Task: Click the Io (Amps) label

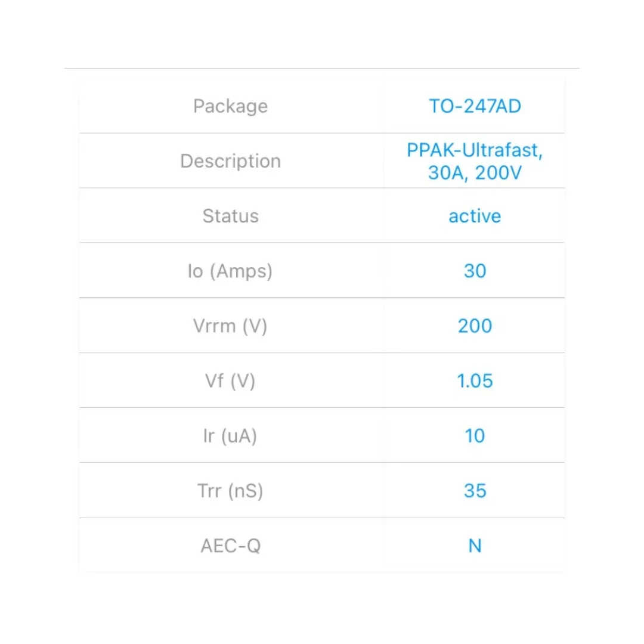Action: [x=230, y=271]
